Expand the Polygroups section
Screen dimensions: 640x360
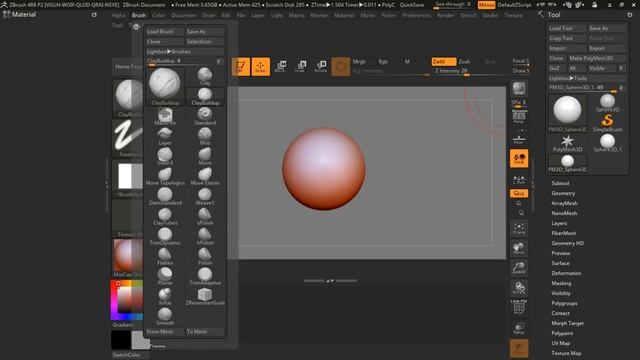(x=564, y=303)
